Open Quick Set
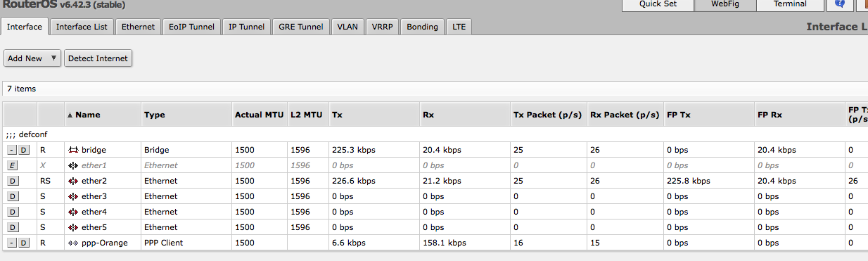Image resolution: width=868 pixels, height=261 pixels. coord(658,4)
